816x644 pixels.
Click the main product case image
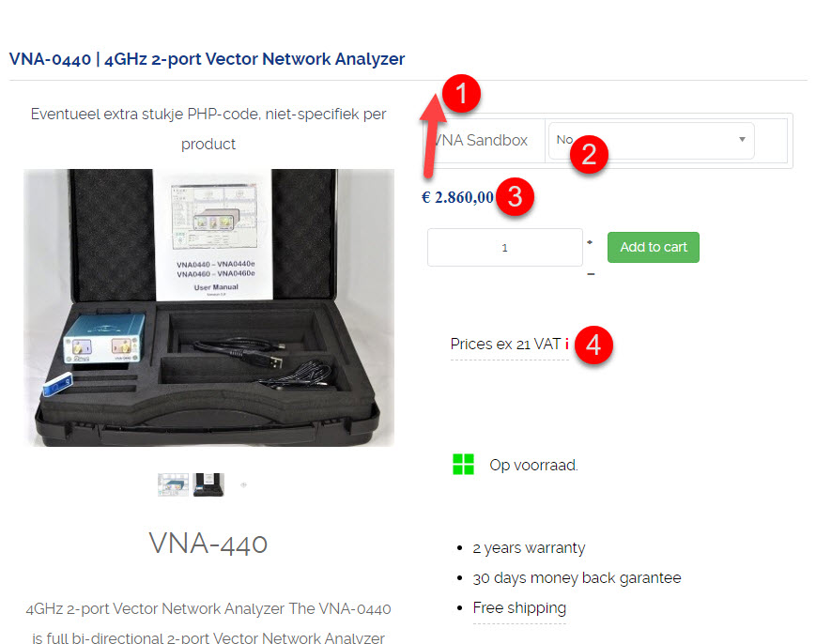point(208,307)
